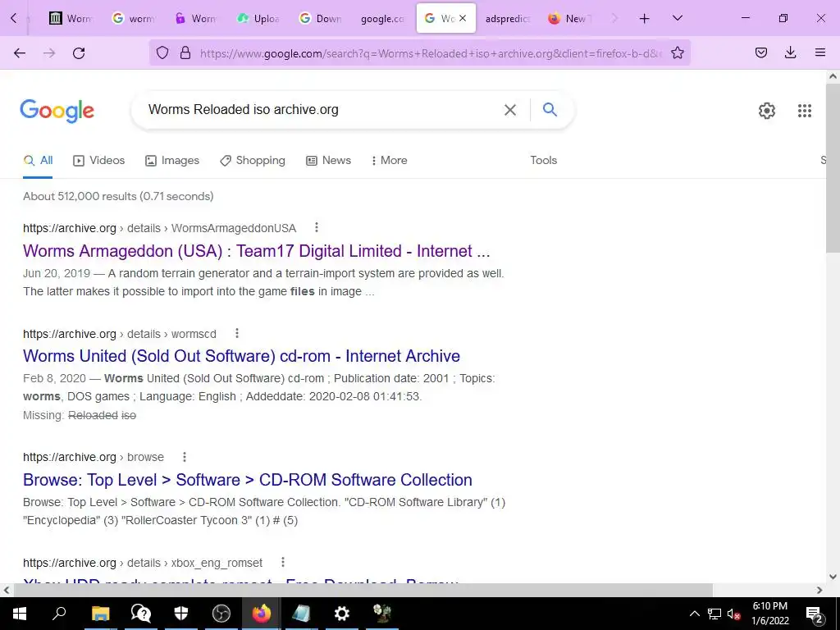This screenshot has height=630, width=840.
Task: Open the Settings gear in taskbar
Action: point(342,614)
